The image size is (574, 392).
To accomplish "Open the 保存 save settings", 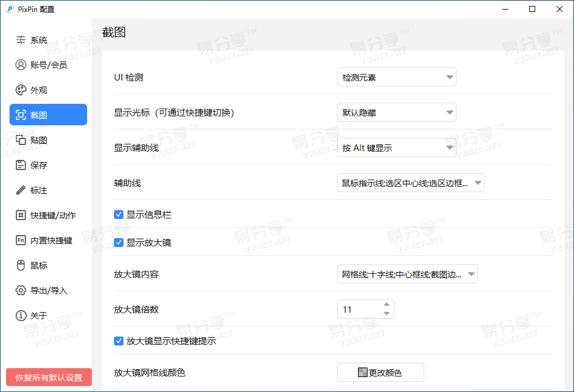I will click(37, 165).
